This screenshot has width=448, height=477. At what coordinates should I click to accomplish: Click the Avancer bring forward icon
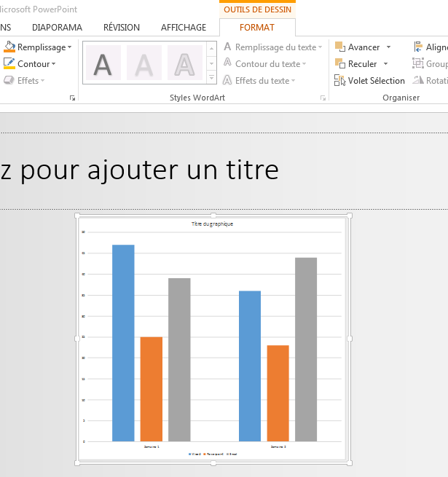coord(339,47)
